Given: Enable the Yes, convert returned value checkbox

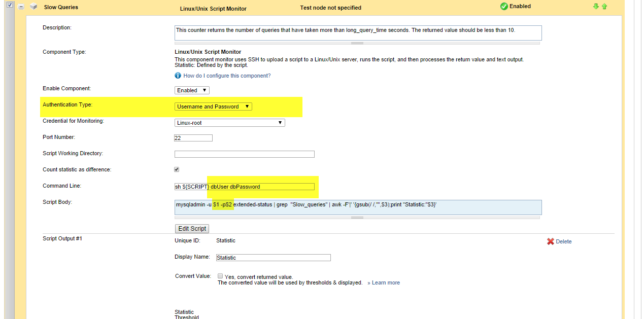Looking at the screenshot, I should [220, 276].
